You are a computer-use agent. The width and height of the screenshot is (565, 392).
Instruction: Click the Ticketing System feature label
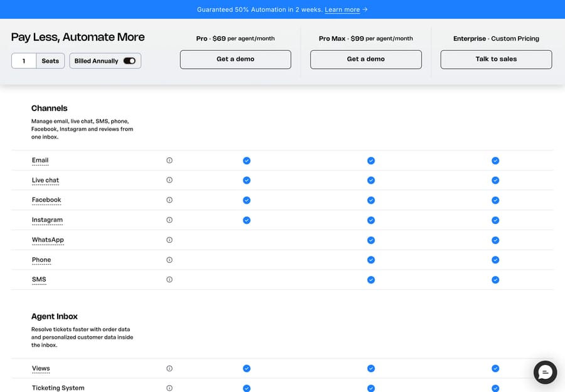[x=58, y=388]
